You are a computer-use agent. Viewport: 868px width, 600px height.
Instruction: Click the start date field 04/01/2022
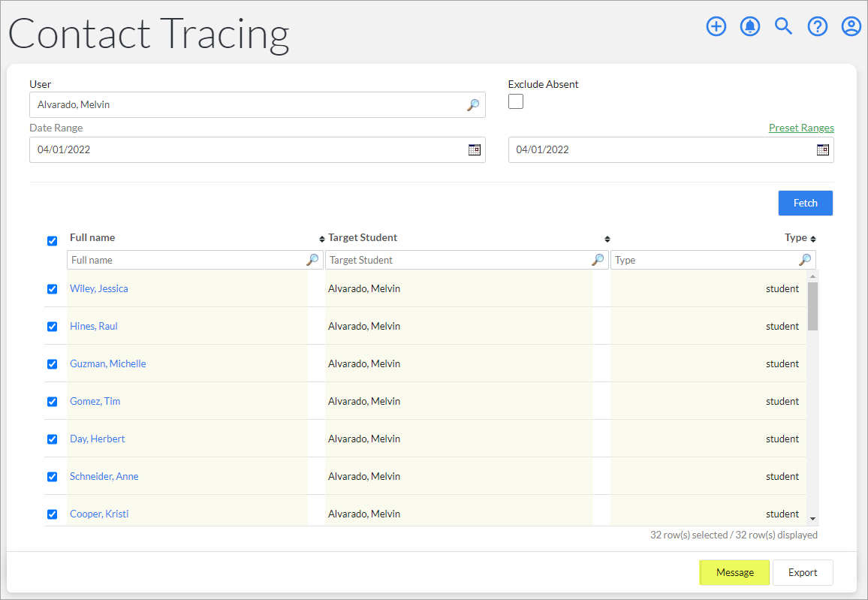point(258,149)
